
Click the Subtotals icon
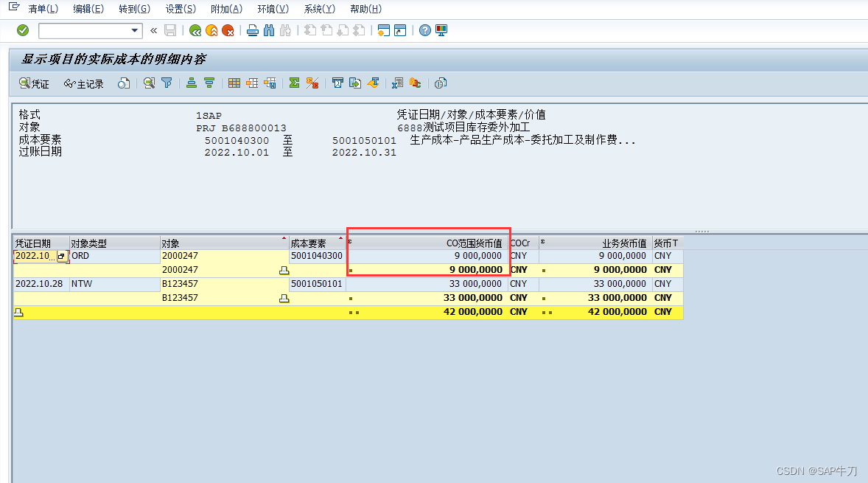click(x=312, y=83)
